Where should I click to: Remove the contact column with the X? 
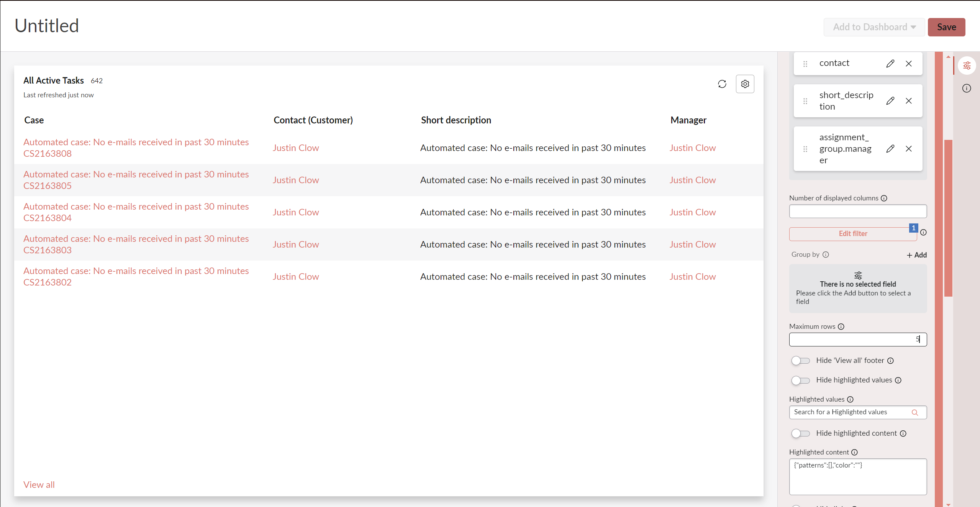point(908,64)
